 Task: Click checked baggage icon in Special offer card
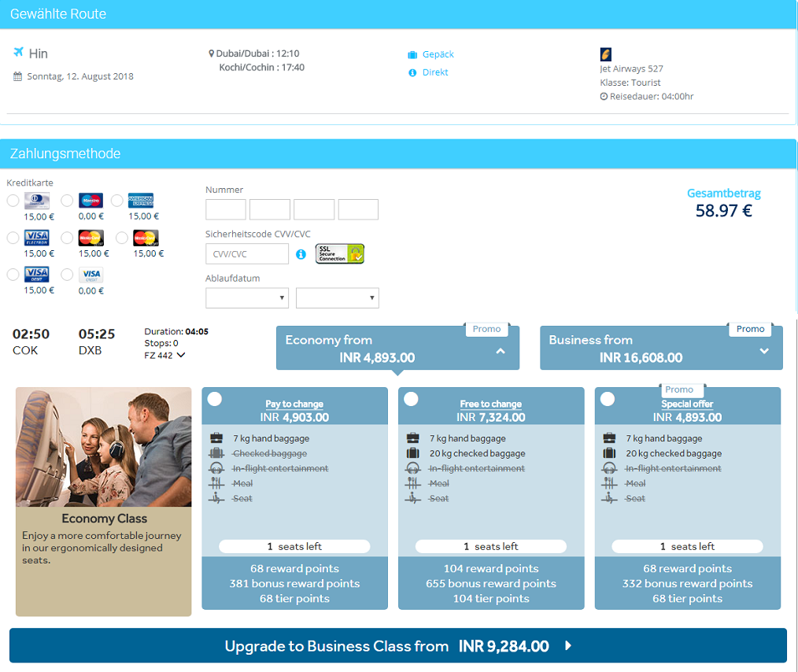click(609, 452)
